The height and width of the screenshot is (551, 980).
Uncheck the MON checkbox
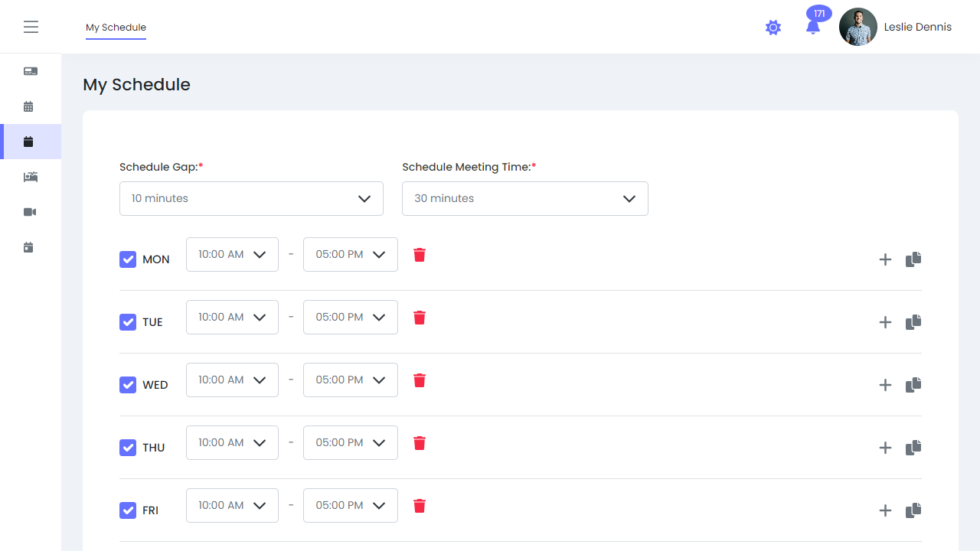[x=128, y=259]
